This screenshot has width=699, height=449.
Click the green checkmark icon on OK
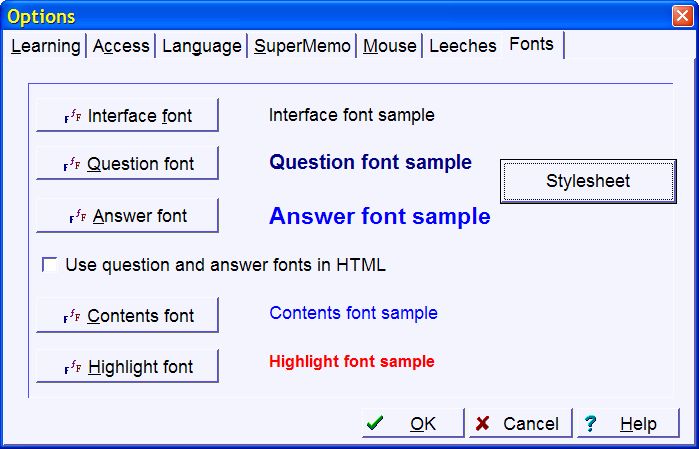pyautogui.click(x=375, y=424)
